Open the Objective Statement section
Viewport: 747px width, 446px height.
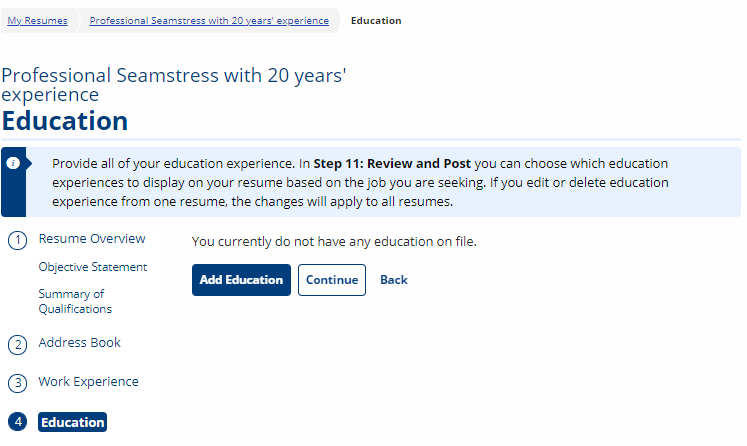coord(93,267)
